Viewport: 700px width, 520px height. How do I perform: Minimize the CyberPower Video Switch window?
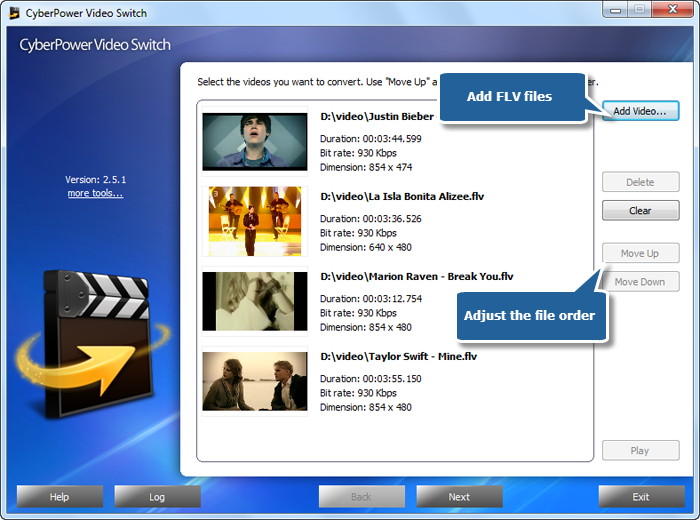click(615, 9)
